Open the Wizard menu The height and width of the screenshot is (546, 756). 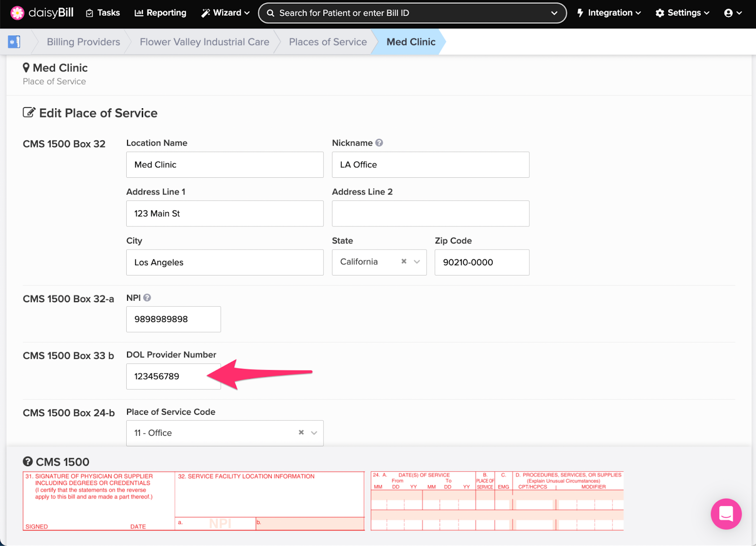tap(225, 13)
